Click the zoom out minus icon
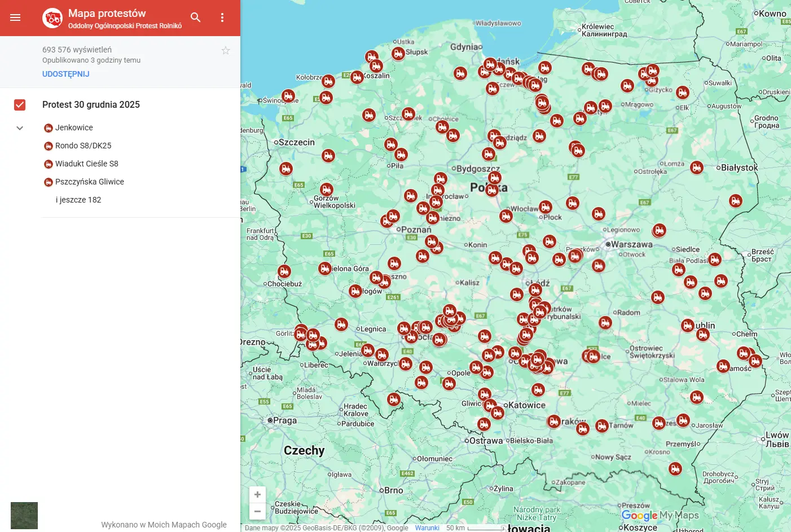Viewport: 791px width, 532px height. click(257, 511)
